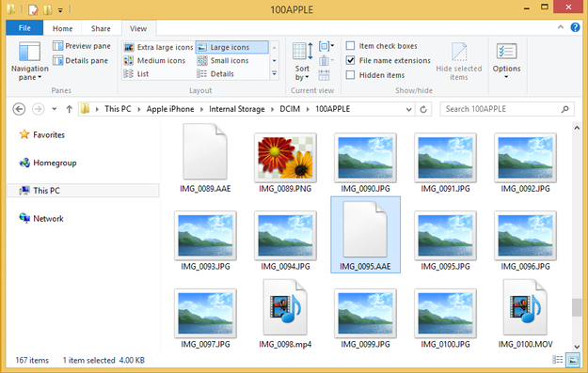Navigate to This PC in breadcrumb
588x373 pixels.
[118, 109]
